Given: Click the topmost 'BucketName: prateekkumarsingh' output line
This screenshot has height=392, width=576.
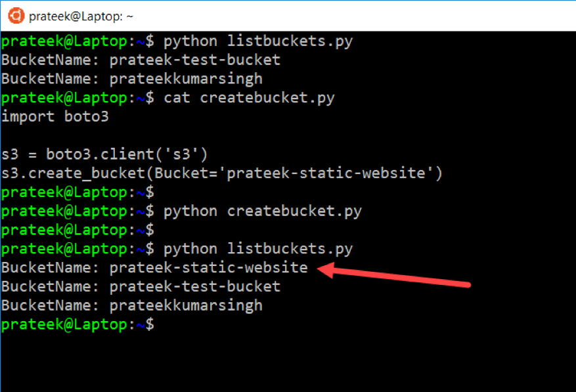Looking at the screenshot, I should tap(131, 79).
